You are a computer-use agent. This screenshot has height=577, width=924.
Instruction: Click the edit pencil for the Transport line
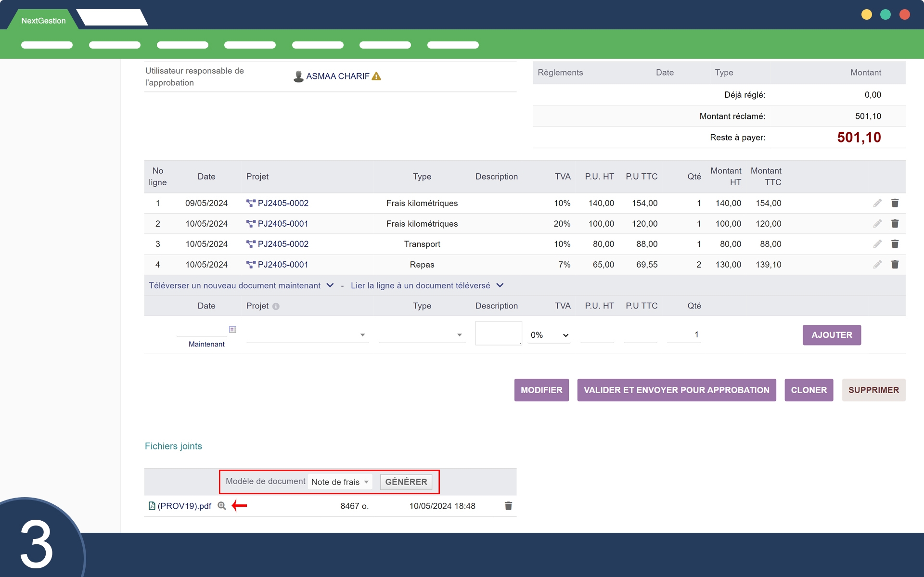877,244
